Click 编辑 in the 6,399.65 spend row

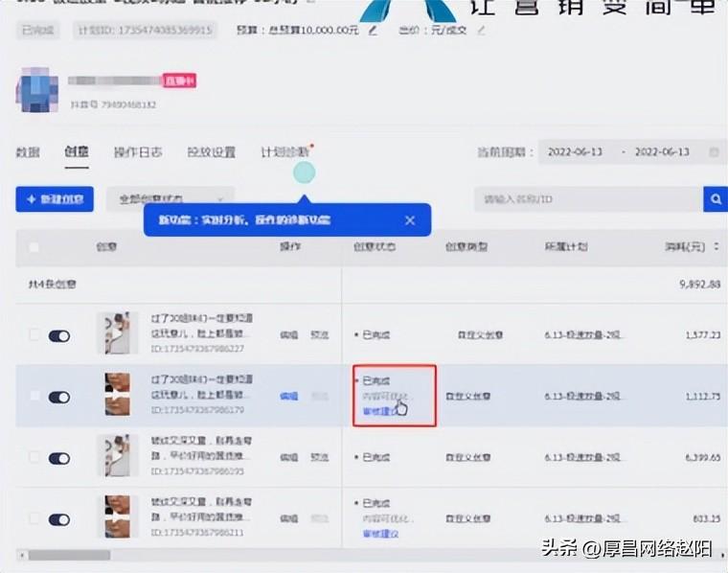point(288,457)
